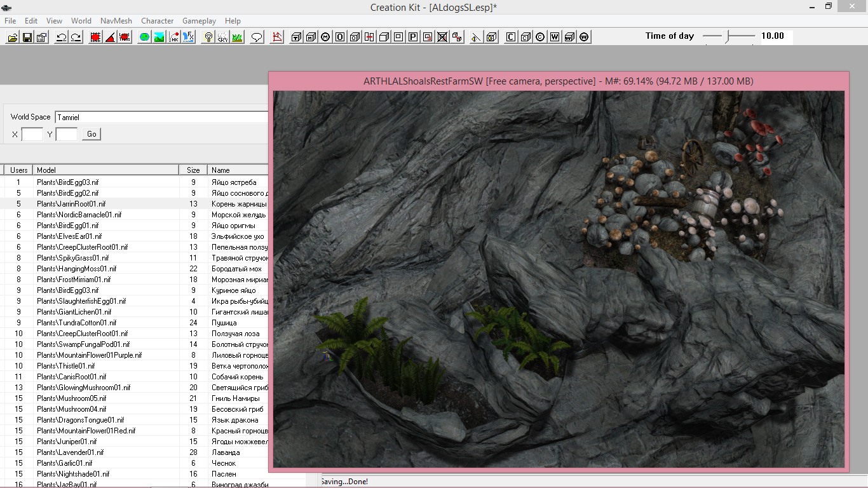Image resolution: width=868 pixels, height=488 pixels.
Task: Click the Redo arrow icon
Action: [76, 37]
